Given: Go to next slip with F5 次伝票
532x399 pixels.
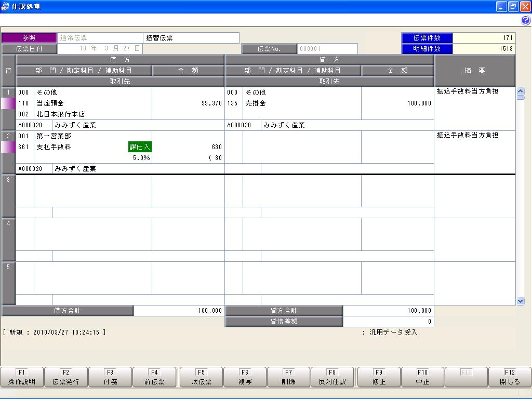Looking at the screenshot, I should click(x=201, y=377).
